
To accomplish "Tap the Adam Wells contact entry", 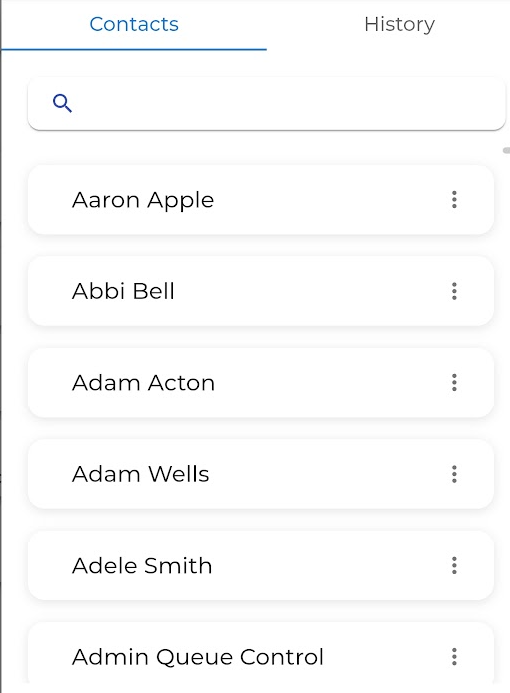I will pos(261,474).
